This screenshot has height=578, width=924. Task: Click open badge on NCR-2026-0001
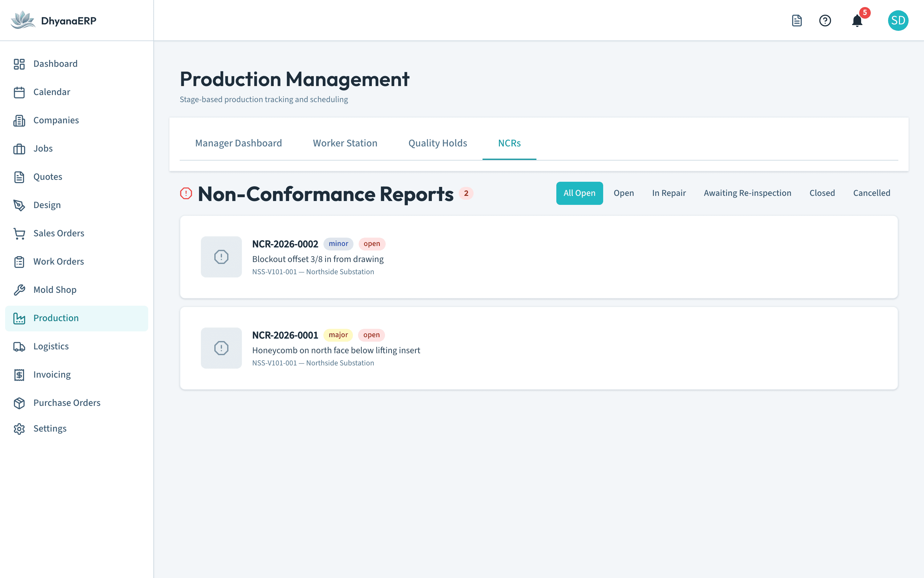371,335
